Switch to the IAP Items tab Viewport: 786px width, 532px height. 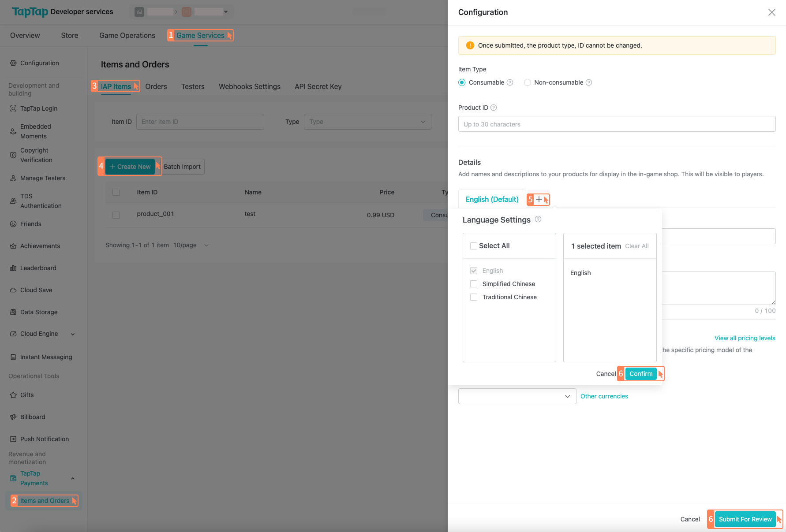[x=116, y=86]
